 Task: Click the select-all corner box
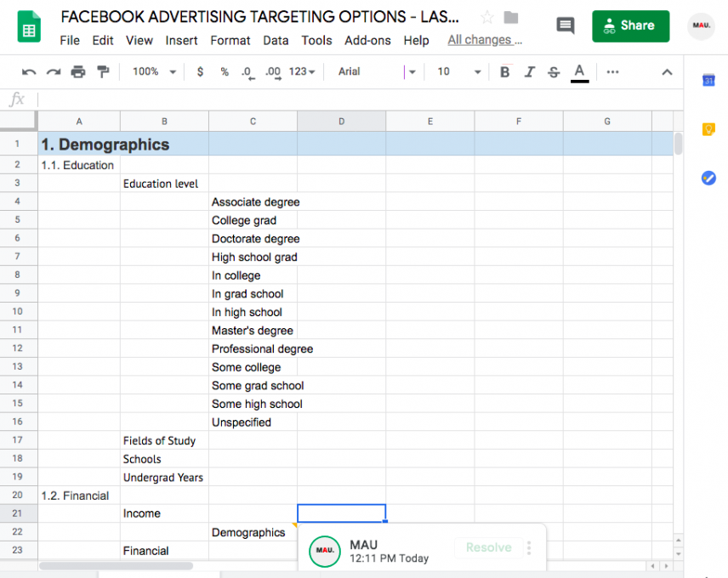point(18,120)
